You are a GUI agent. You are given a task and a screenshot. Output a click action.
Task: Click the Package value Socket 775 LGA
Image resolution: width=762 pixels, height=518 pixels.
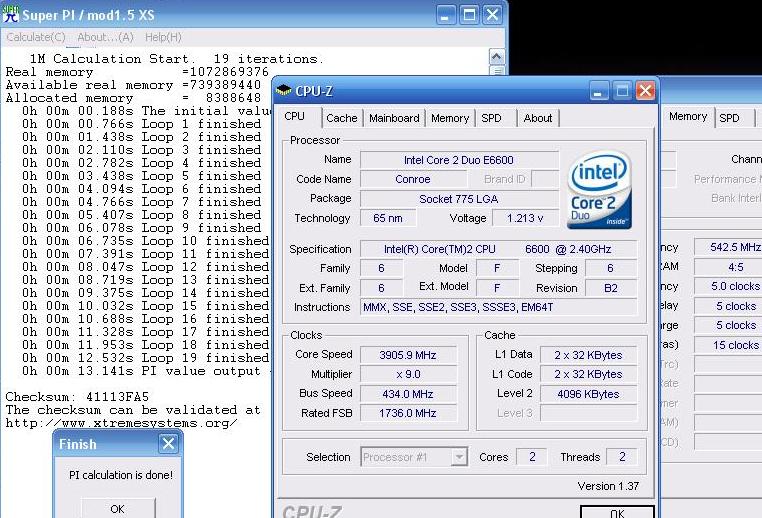tap(459, 199)
